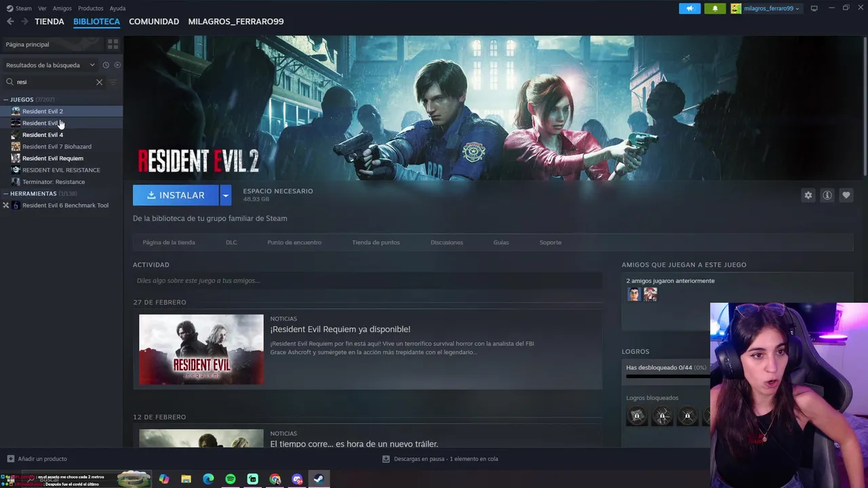Open the Productos menu
868x488 pixels.
pyautogui.click(x=91, y=8)
